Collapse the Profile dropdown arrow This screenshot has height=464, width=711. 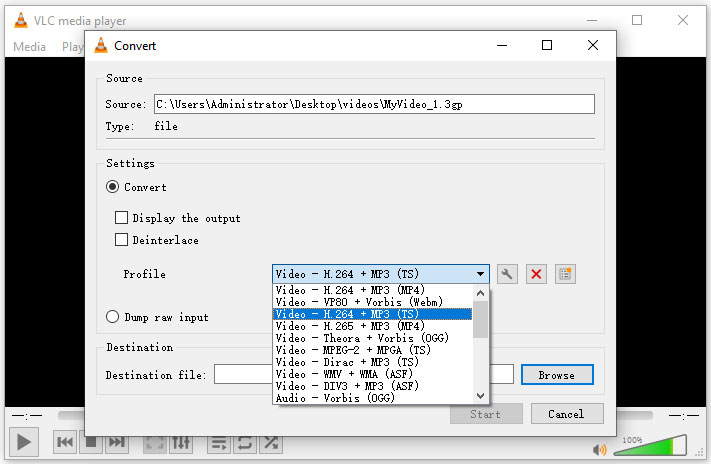point(480,274)
